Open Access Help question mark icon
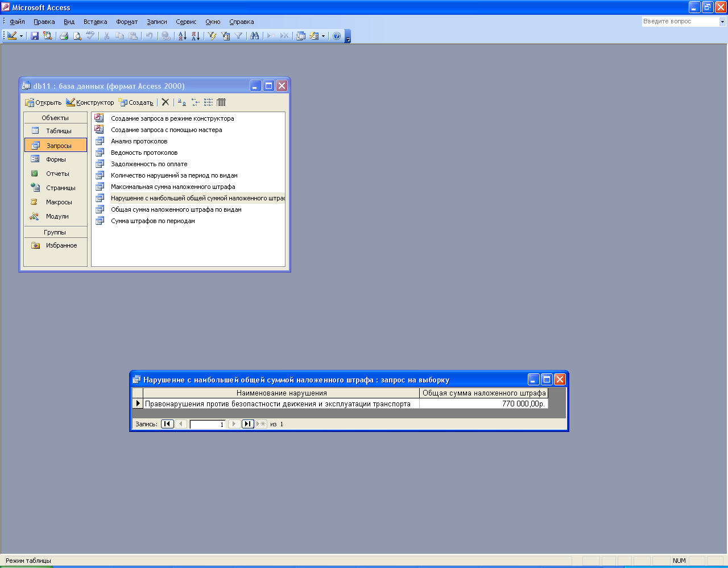This screenshot has width=728, height=568. 337,36
